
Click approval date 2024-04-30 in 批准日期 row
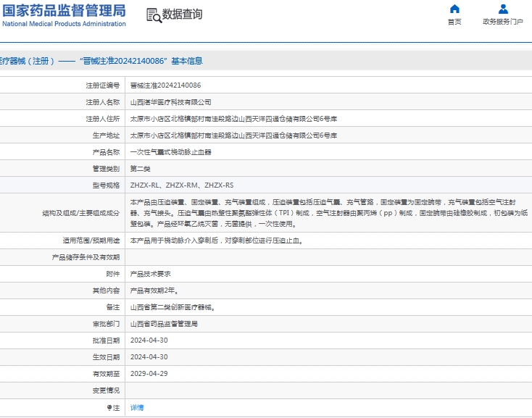pos(149,340)
